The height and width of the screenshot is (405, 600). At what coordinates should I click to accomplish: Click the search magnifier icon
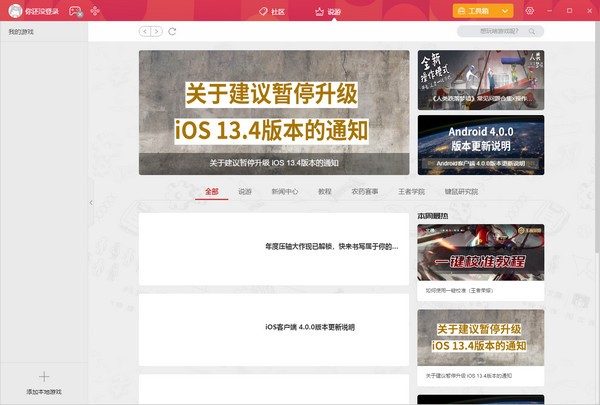coord(532,31)
